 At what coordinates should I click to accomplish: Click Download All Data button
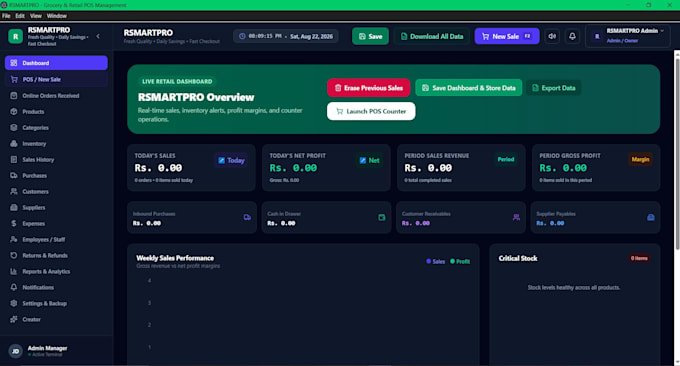tap(432, 36)
